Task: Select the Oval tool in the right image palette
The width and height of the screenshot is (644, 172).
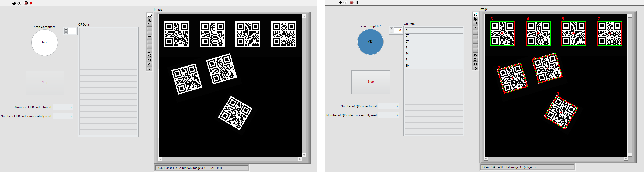Action: click(475, 64)
